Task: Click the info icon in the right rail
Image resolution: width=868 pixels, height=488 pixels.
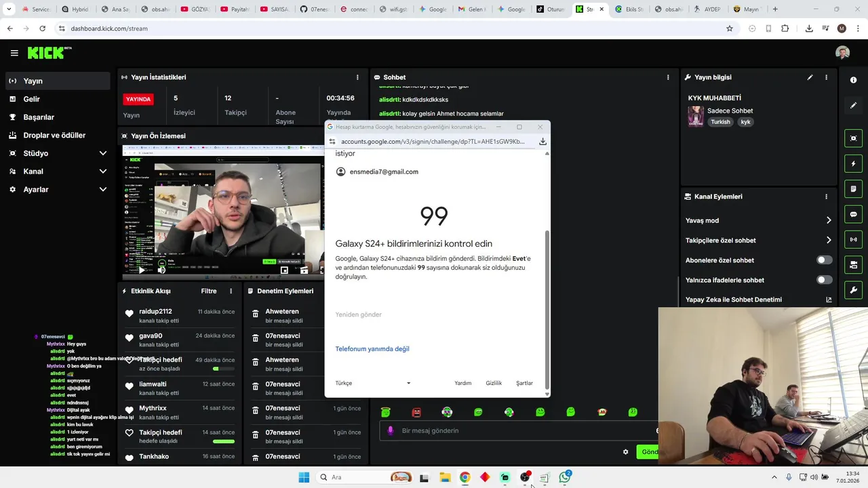Action: [853, 80]
